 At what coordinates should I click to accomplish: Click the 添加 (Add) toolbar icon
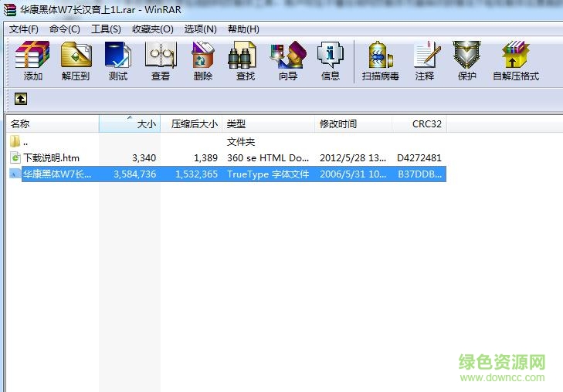click(x=32, y=55)
